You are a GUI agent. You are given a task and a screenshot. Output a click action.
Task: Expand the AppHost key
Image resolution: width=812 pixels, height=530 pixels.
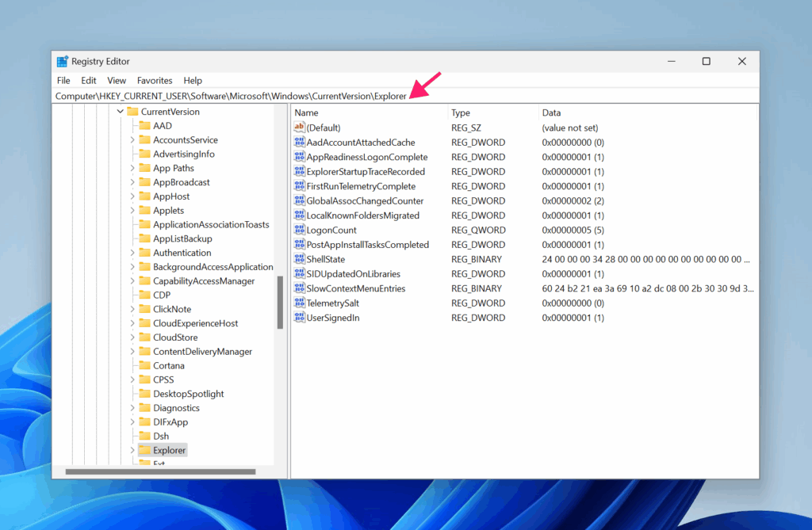click(132, 196)
